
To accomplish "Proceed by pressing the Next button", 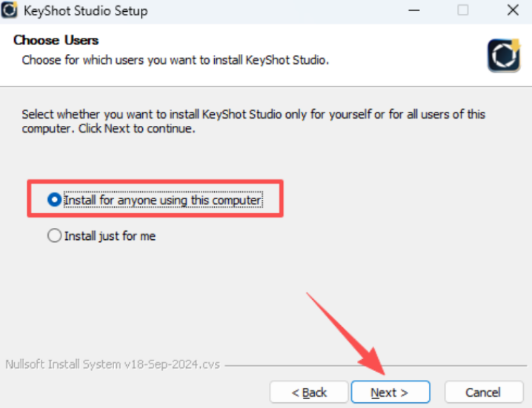I will click(390, 392).
